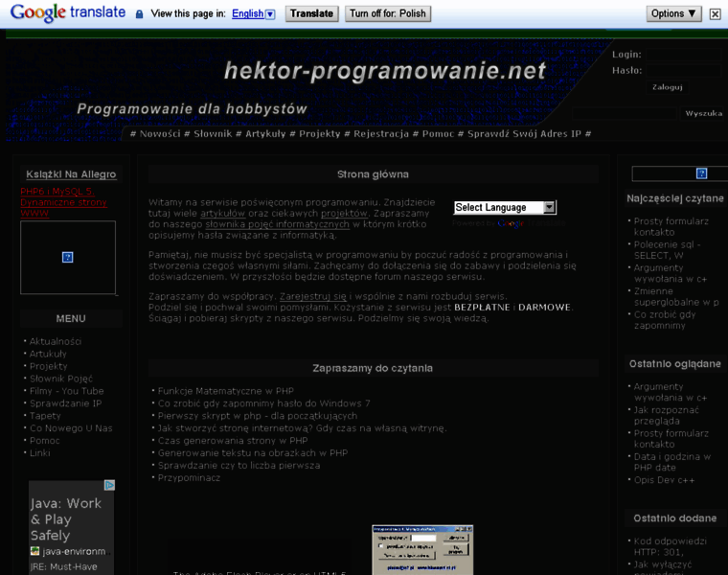Open Sprawdź Swój Adres IP page

pos(524,134)
